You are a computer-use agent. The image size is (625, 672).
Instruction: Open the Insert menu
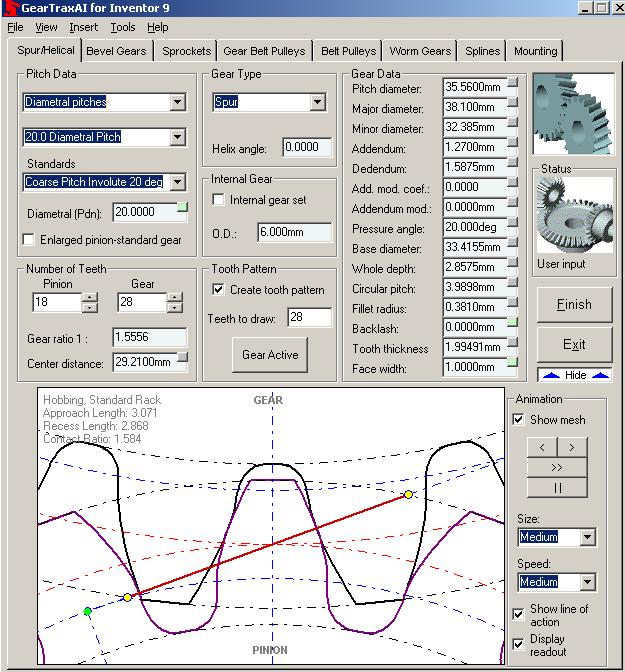(84, 27)
